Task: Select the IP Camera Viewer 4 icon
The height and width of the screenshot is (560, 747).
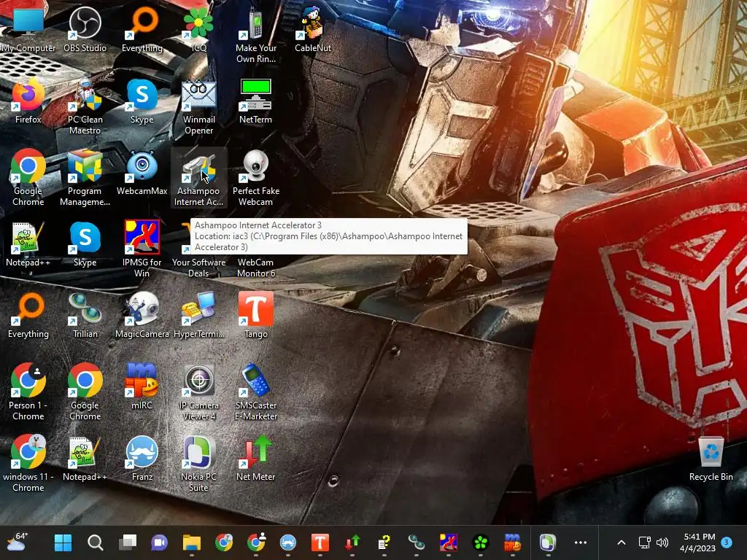Action: pyautogui.click(x=198, y=393)
